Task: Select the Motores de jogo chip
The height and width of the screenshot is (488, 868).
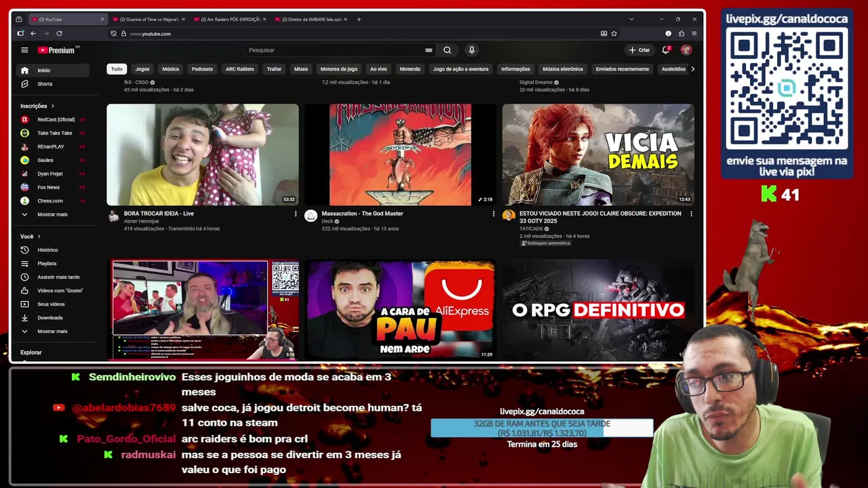Action: [x=338, y=69]
